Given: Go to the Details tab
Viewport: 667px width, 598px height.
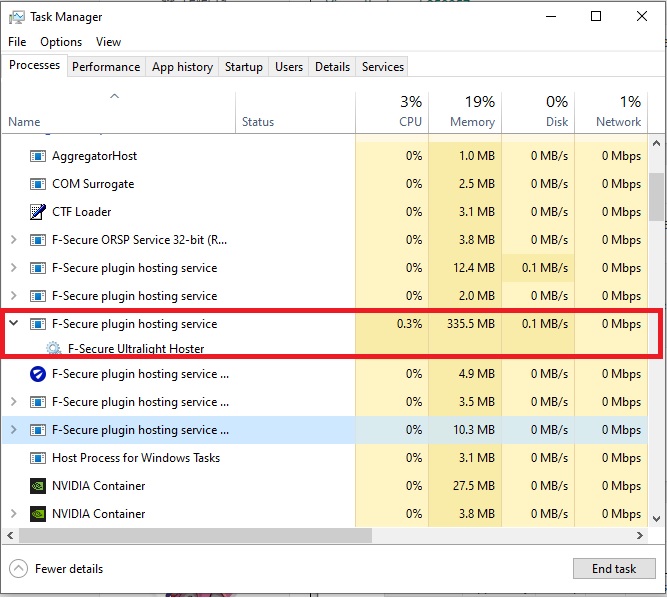Looking at the screenshot, I should coord(332,67).
